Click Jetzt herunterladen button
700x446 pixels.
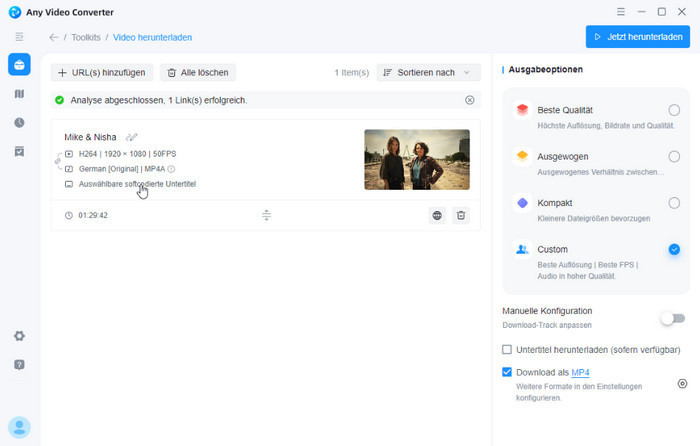click(638, 37)
